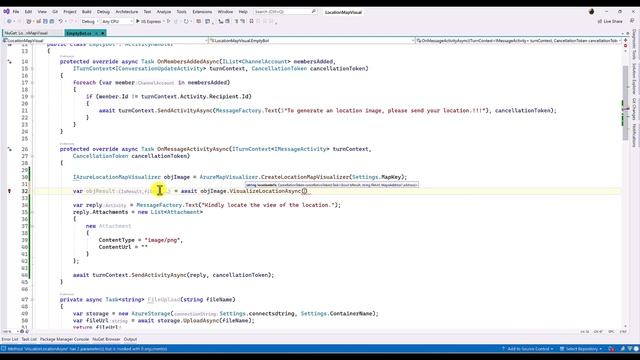
Task: Open the Architecture menu
Action: (127, 12)
